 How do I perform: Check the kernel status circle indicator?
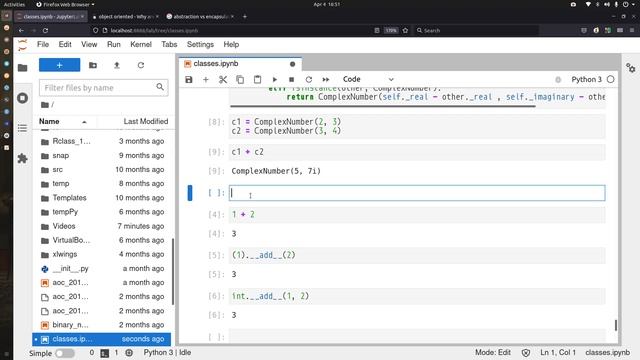(x=611, y=80)
